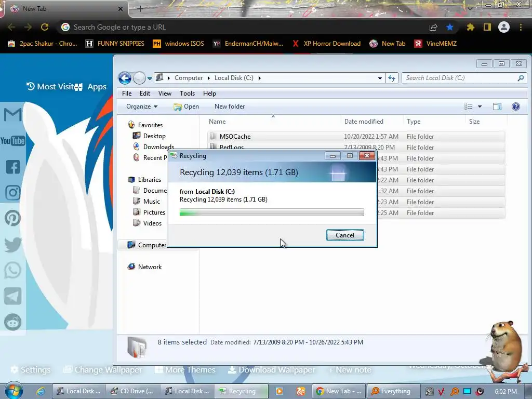Cancel the Recycling operation
Viewport: 532px width, 399px height.
345,235
